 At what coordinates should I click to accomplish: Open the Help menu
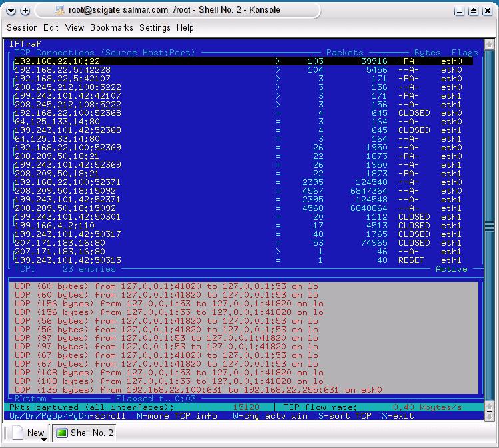point(185,27)
